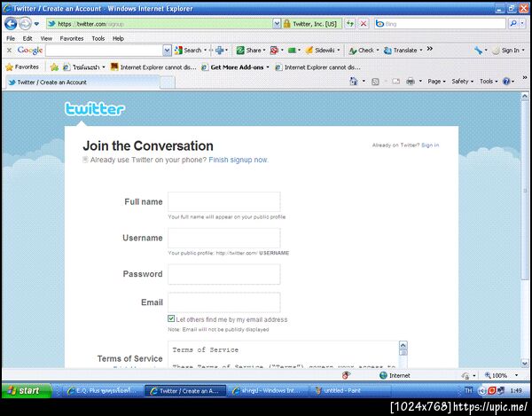The image size is (532, 416).
Task: Expand the Page menu in the command bar
Action: point(436,82)
